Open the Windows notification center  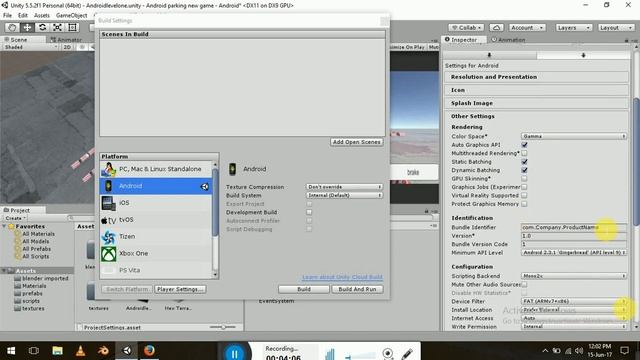coord(624,351)
